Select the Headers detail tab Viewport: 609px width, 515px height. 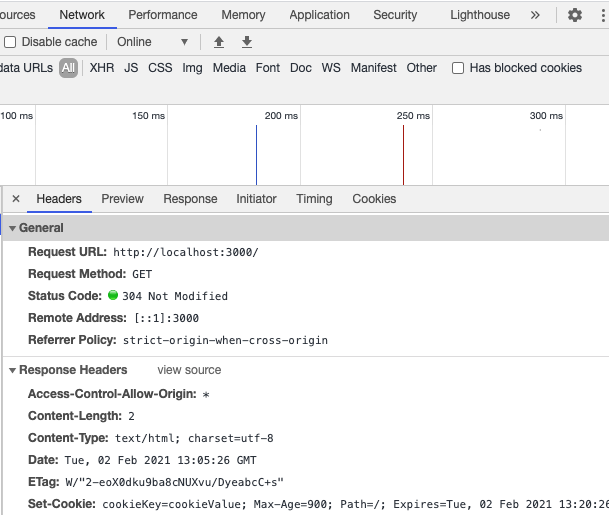tap(59, 199)
